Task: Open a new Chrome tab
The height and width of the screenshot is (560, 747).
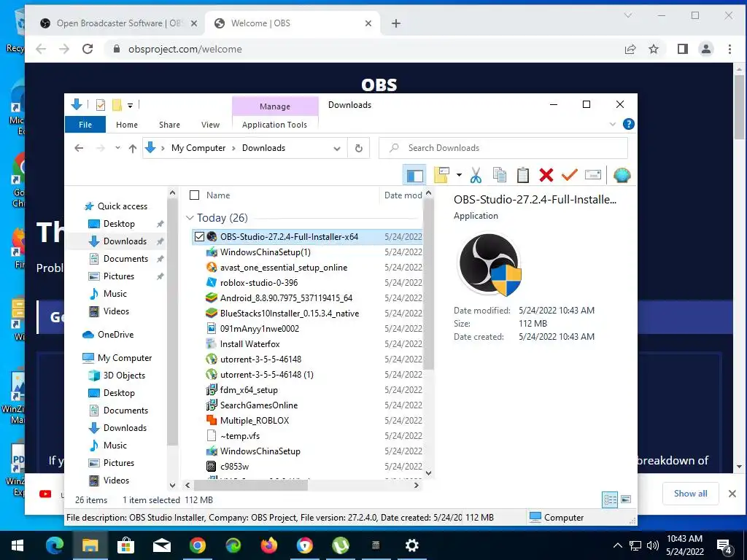Action: point(396,23)
